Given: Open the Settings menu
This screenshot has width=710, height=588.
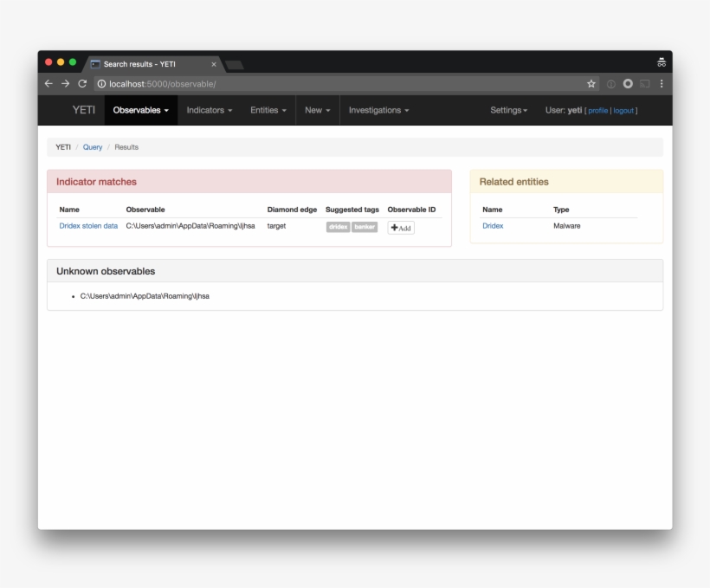Looking at the screenshot, I should [508, 110].
